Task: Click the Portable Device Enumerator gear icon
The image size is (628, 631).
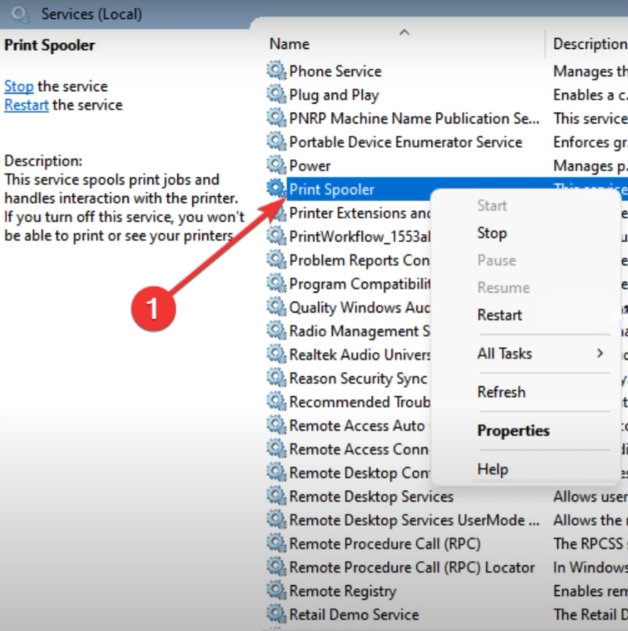Action: (276, 142)
